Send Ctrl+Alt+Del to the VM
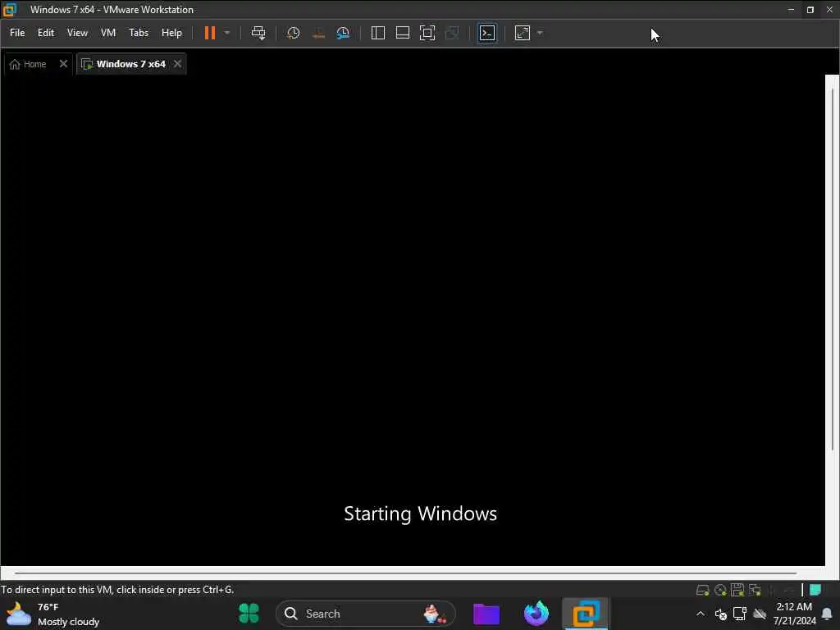This screenshot has width=840, height=630. tap(258, 33)
